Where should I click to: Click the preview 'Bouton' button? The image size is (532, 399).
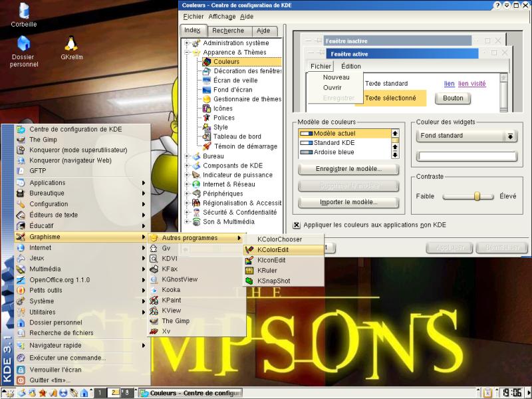click(453, 98)
